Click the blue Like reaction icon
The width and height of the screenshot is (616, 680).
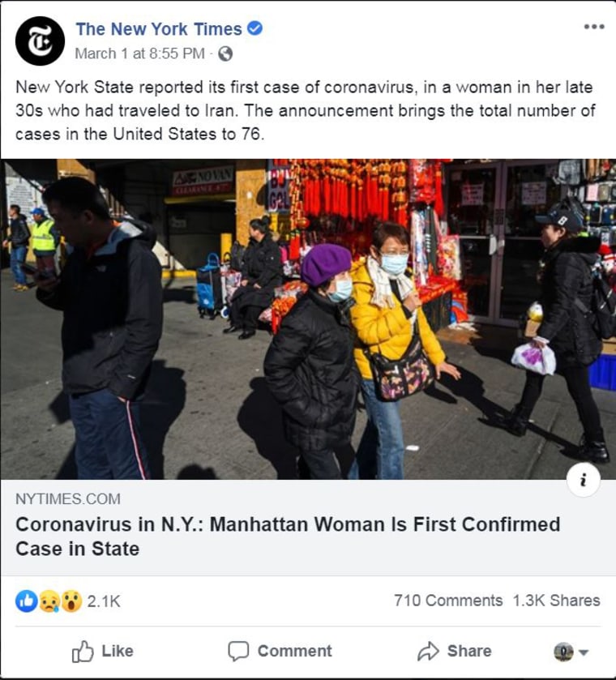[27, 601]
